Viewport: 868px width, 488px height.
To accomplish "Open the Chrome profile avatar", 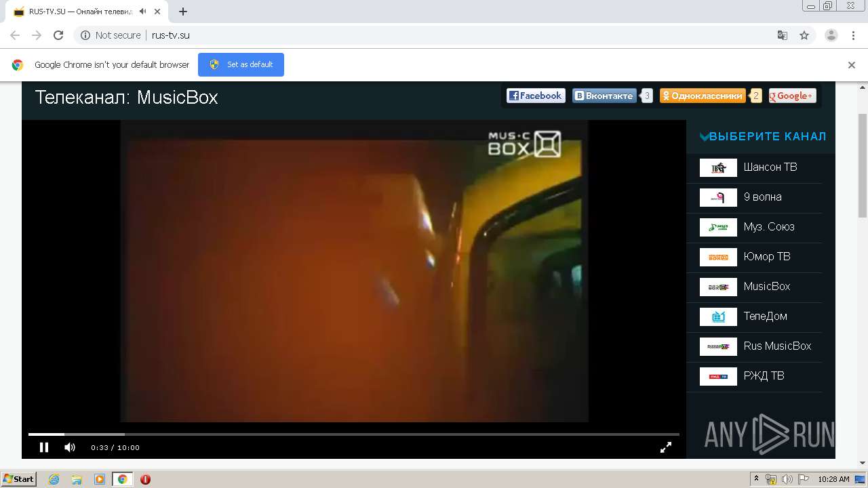I will (x=831, y=35).
